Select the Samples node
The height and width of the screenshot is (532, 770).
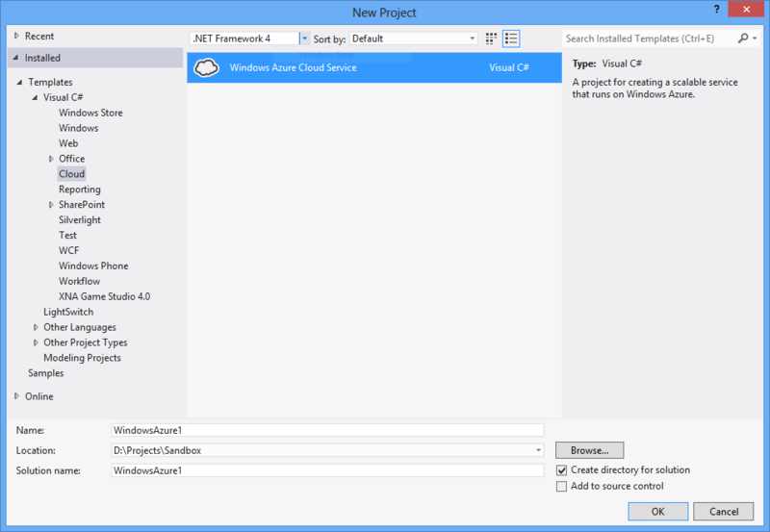(x=45, y=373)
